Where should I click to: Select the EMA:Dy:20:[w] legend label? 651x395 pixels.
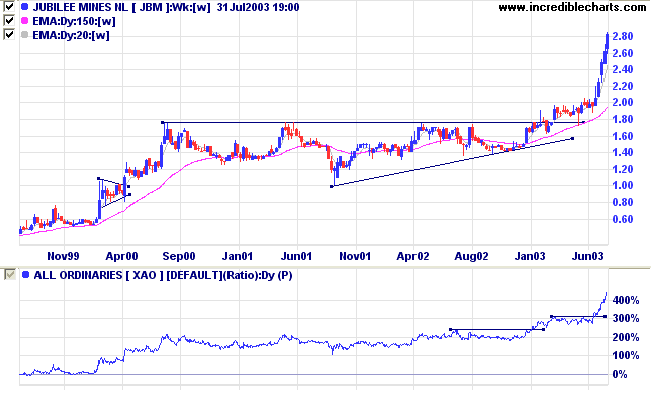pos(71,35)
